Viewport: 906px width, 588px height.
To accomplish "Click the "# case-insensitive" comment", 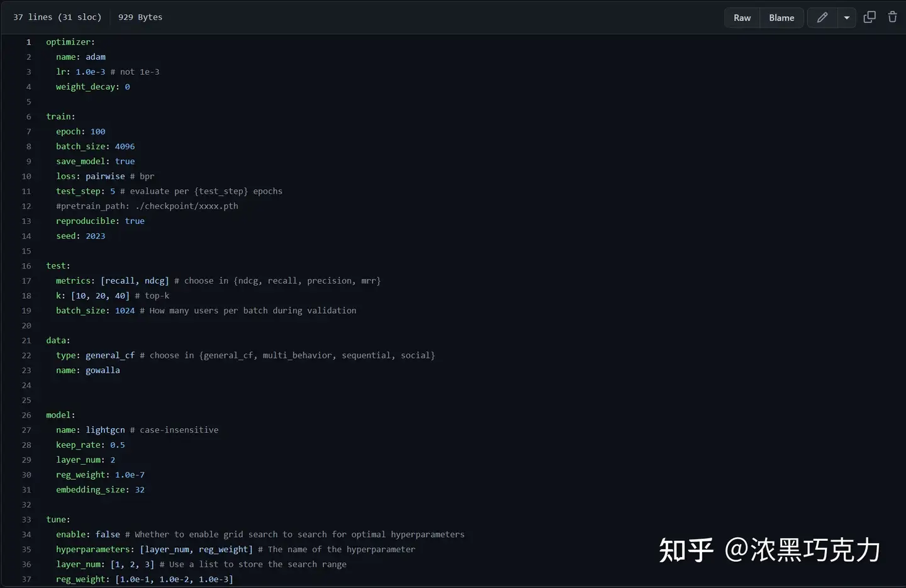I will (175, 430).
